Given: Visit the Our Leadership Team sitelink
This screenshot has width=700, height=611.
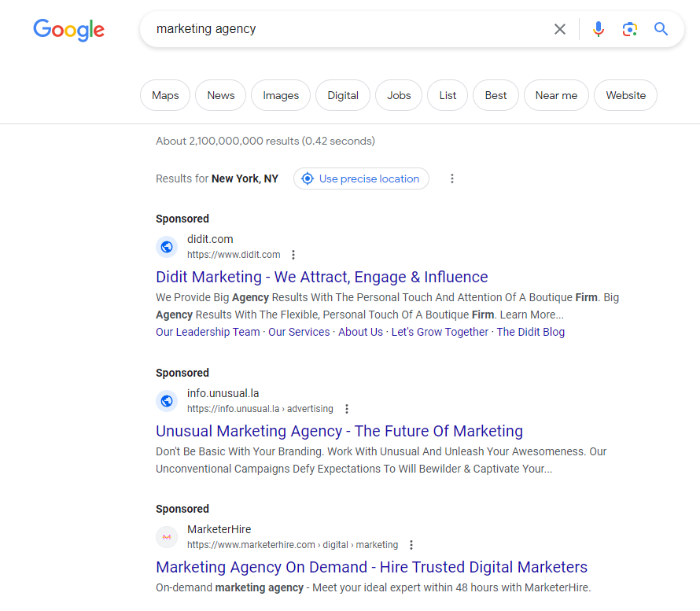Looking at the screenshot, I should (x=207, y=331).
